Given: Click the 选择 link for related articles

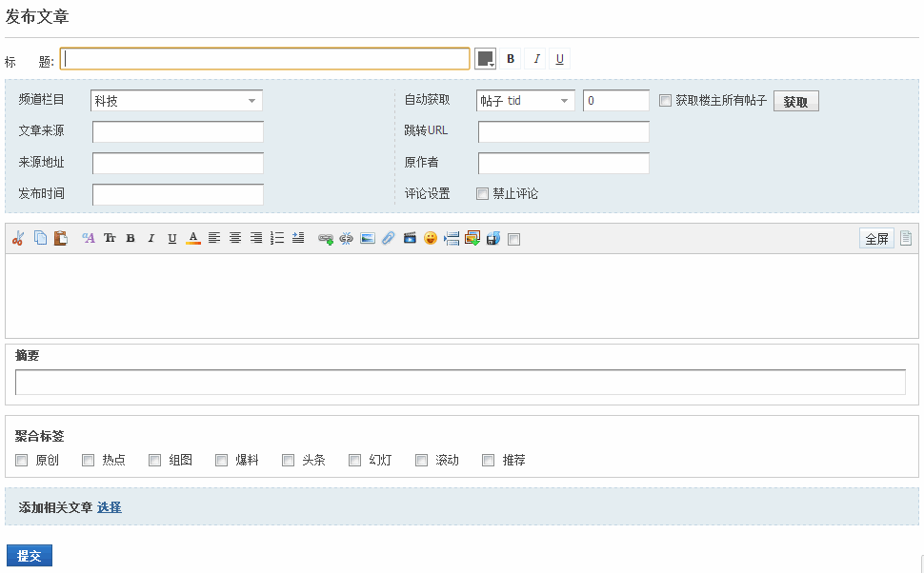Looking at the screenshot, I should (x=110, y=507).
